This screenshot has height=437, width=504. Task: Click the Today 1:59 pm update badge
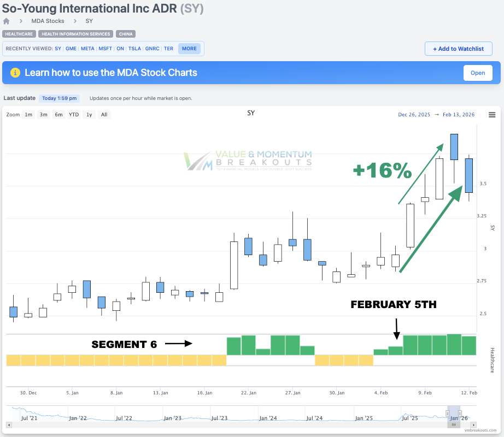point(60,98)
